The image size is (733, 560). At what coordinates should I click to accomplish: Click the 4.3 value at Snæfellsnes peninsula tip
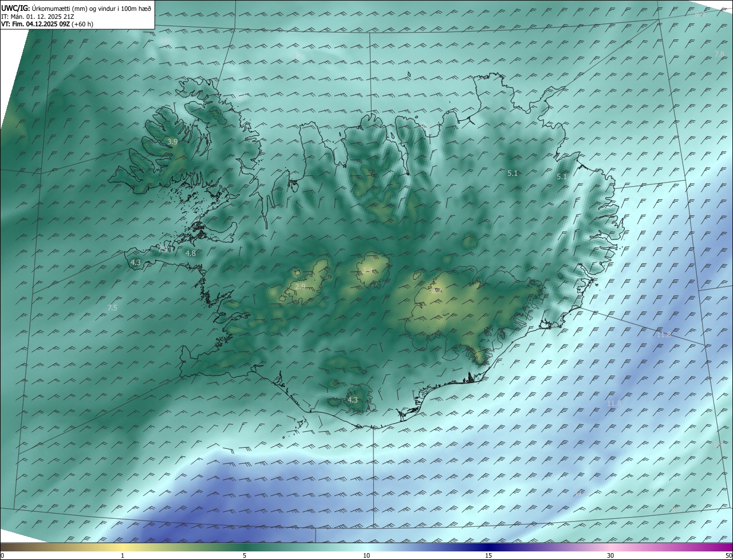[136, 262]
